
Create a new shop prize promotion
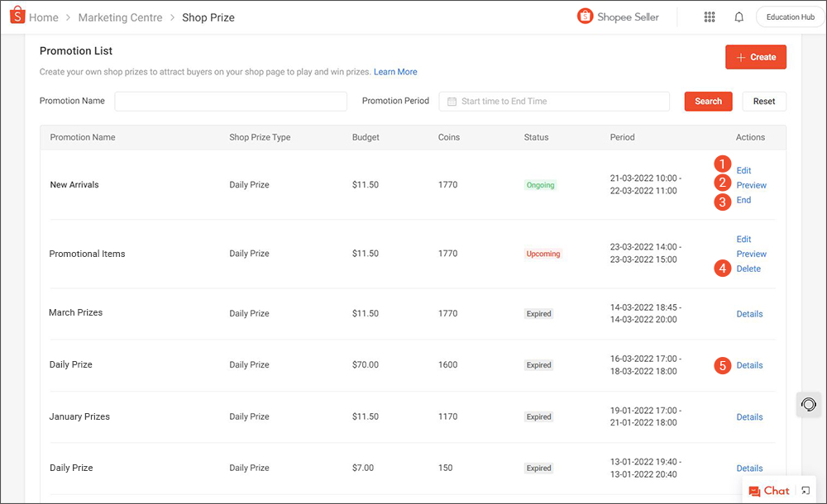pos(755,56)
